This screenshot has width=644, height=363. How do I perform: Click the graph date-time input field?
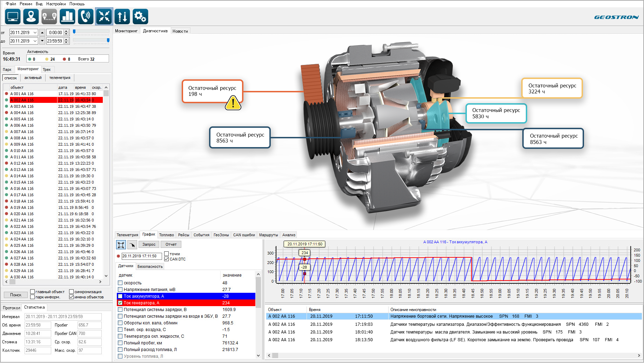pyautogui.click(x=142, y=256)
